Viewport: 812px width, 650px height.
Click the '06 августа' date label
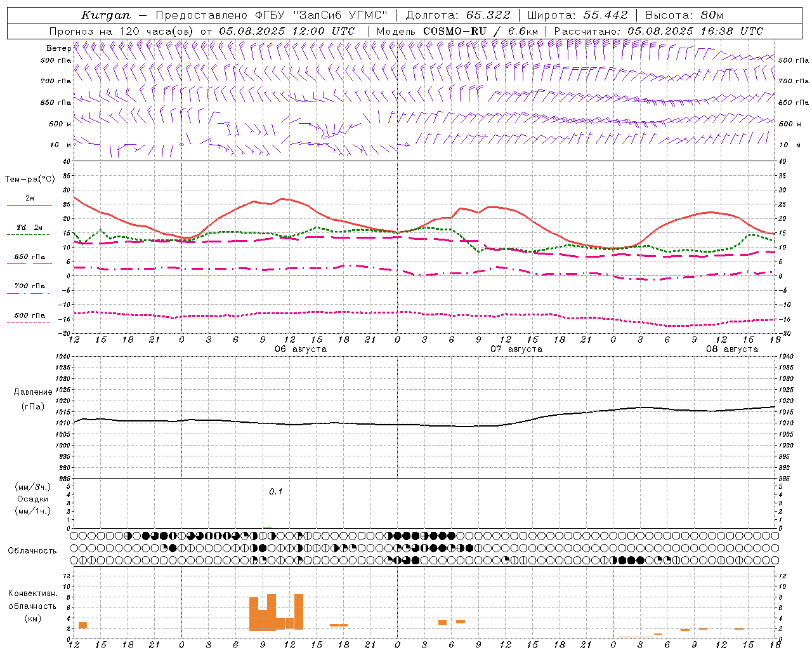pos(300,349)
